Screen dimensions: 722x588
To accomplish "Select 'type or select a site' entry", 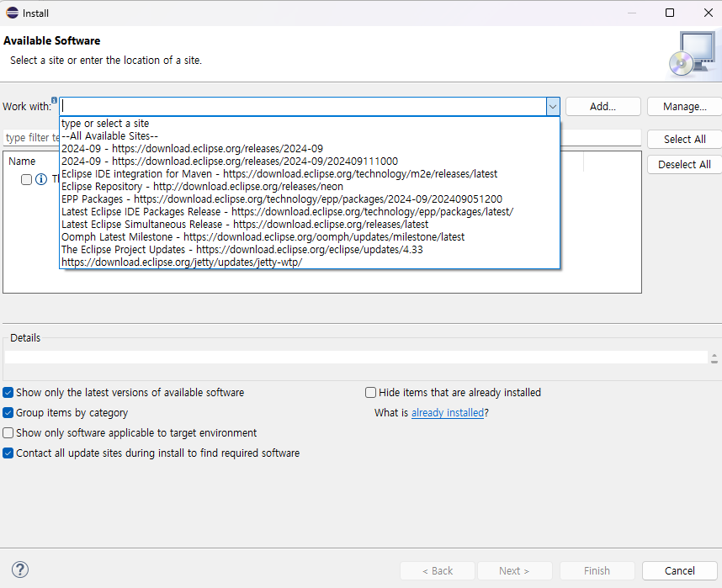I will [310, 124].
